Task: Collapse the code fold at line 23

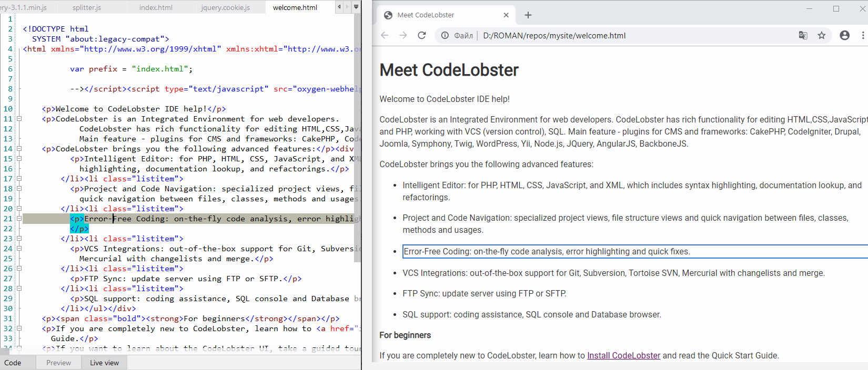Action: [x=19, y=239]
